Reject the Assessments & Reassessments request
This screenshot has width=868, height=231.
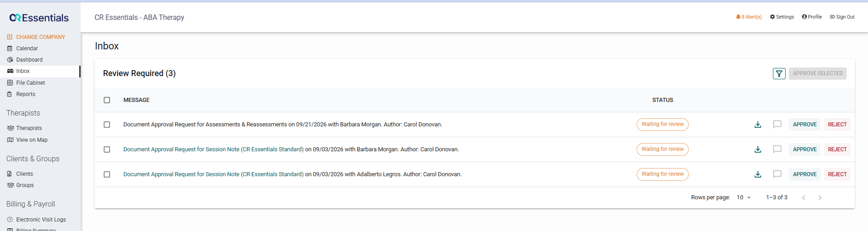point(837,125)
